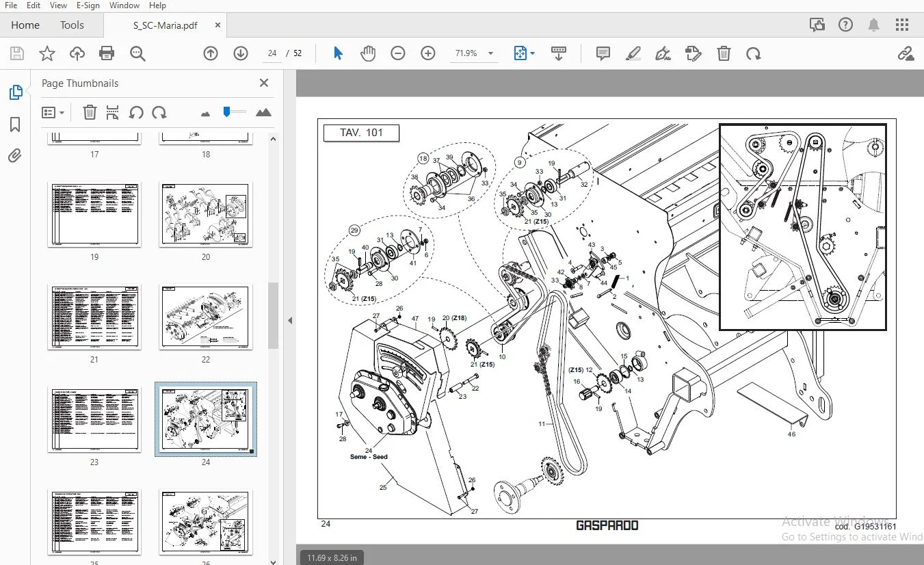
Task: Open the E-Sign menu
Action: (x=88, y=5)
